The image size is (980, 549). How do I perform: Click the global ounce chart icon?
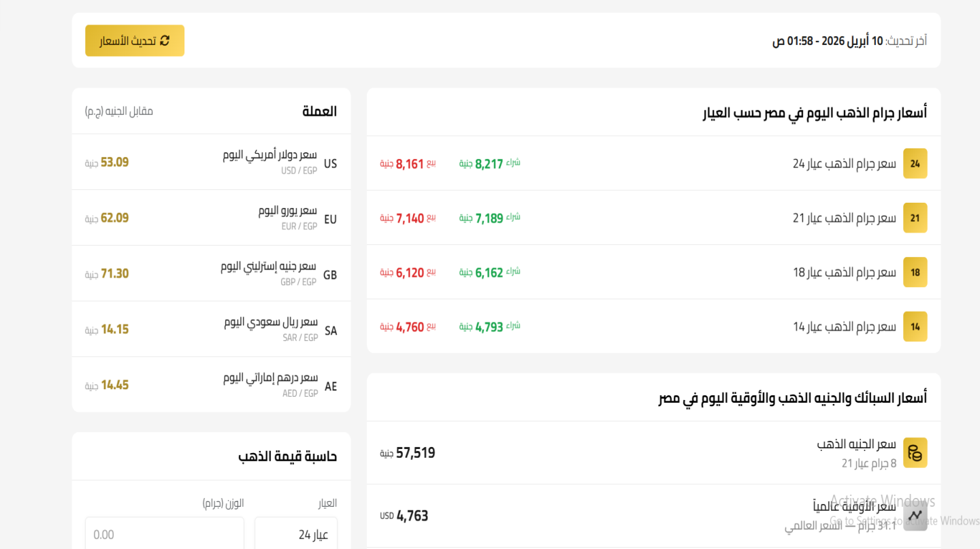coord(915,515)
